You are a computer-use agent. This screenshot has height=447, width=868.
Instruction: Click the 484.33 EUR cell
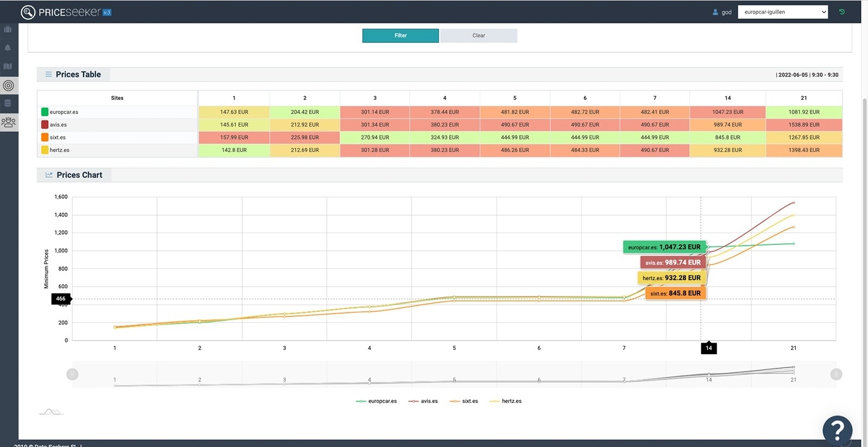[585, 150]
